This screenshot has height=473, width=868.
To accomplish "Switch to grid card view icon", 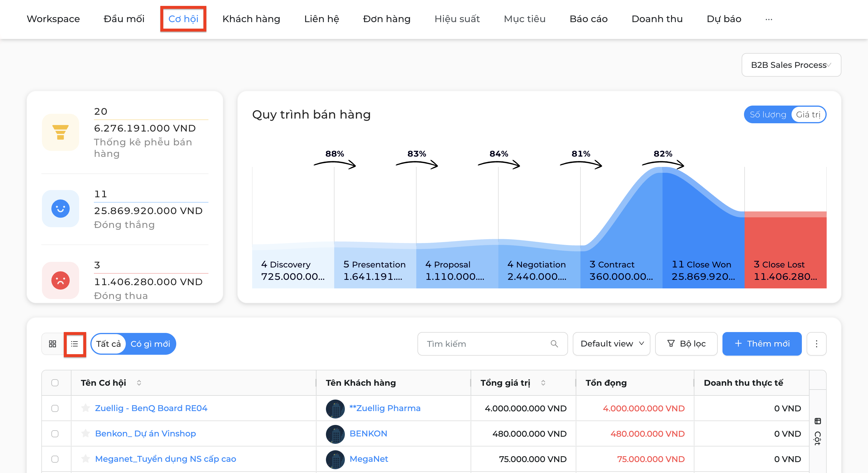I will tap(53, 344).
